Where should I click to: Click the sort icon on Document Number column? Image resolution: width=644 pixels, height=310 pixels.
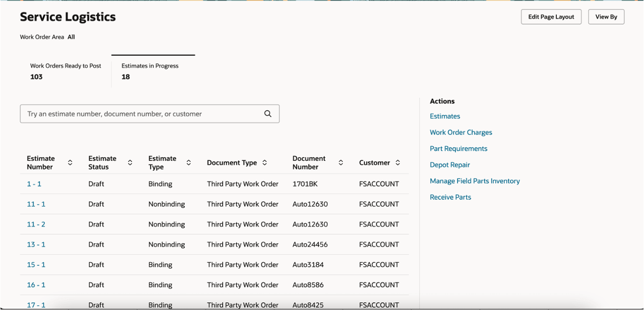tap(340, 163)
